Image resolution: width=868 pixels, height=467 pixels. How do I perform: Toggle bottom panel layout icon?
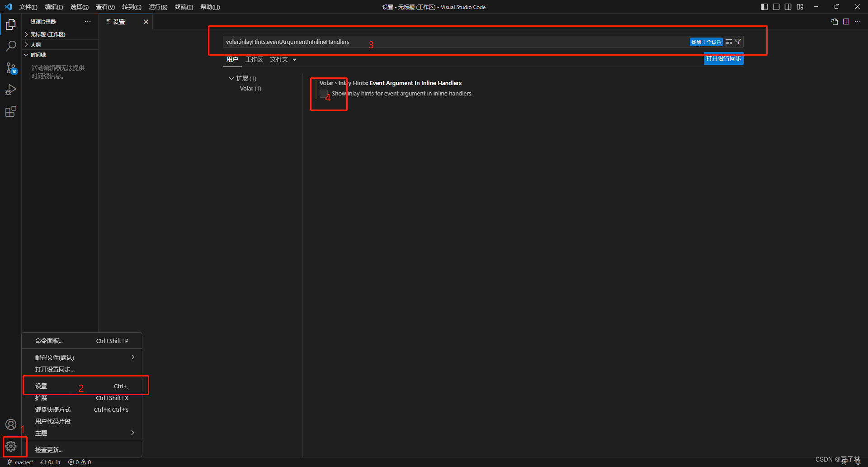[776, 7]
